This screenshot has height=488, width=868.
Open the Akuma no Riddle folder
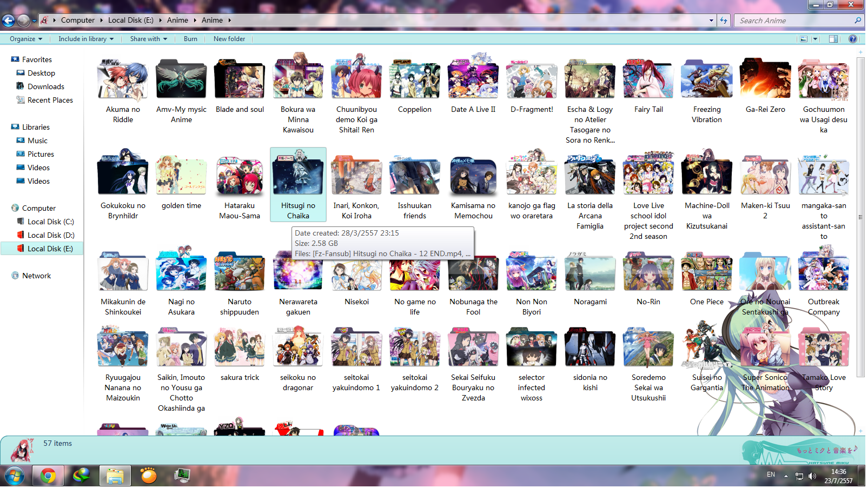click(x=123, y=89)
